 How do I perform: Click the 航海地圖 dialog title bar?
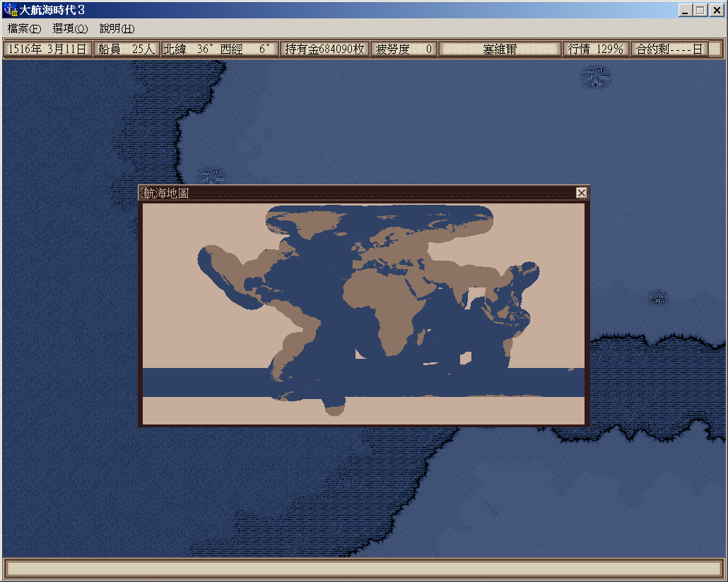tap(353, 193)
